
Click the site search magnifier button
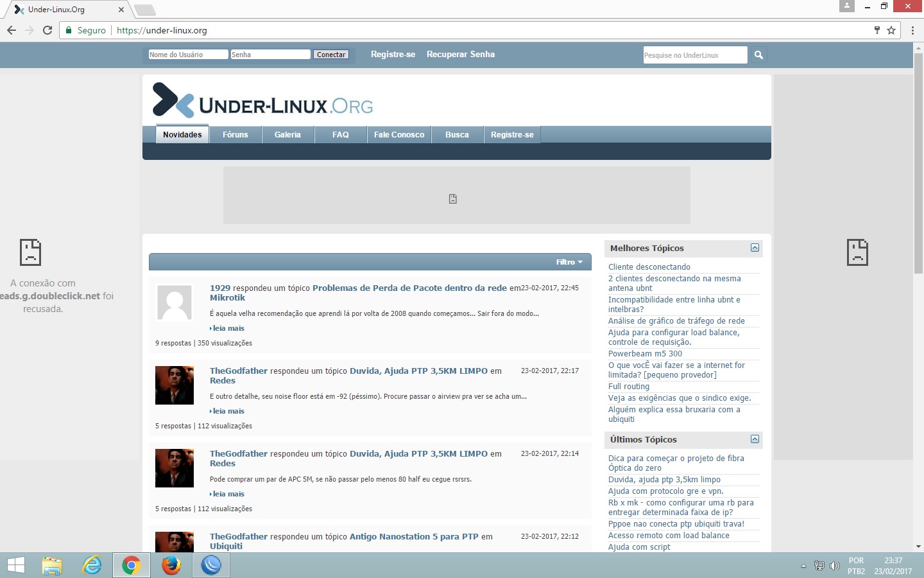(x=758, y=55)
